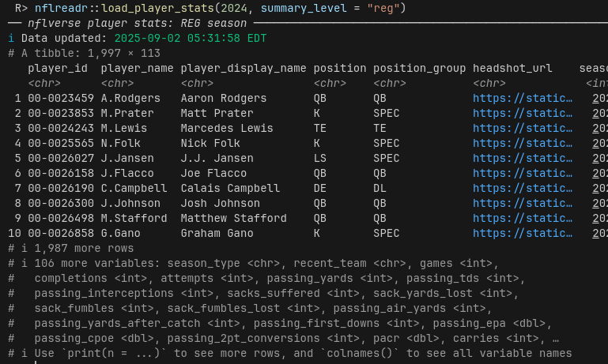Open Matt Prater's headshot URL link

[523, 114]
